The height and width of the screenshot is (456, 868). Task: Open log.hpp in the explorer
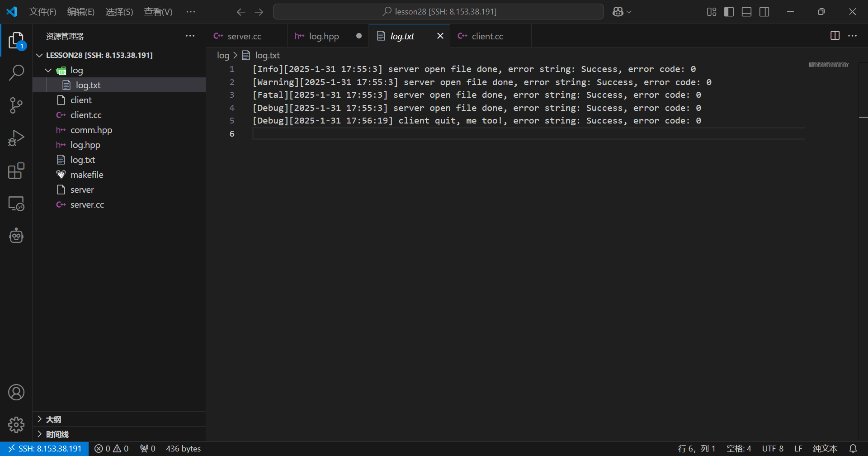click(x=119, y=145)
